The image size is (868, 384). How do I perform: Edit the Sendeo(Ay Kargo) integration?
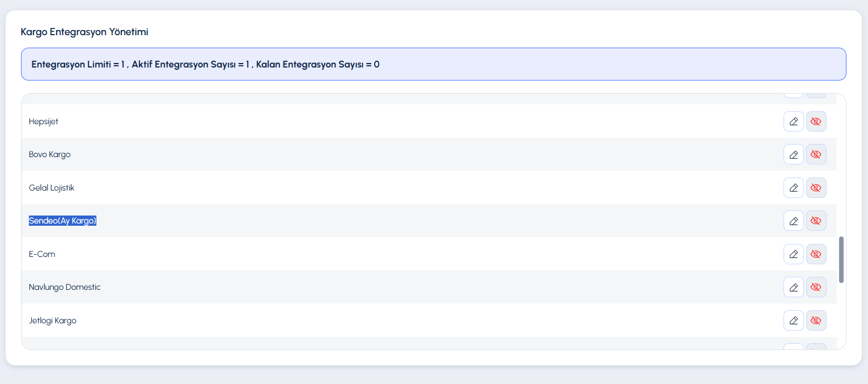click(x=794, y=221)
